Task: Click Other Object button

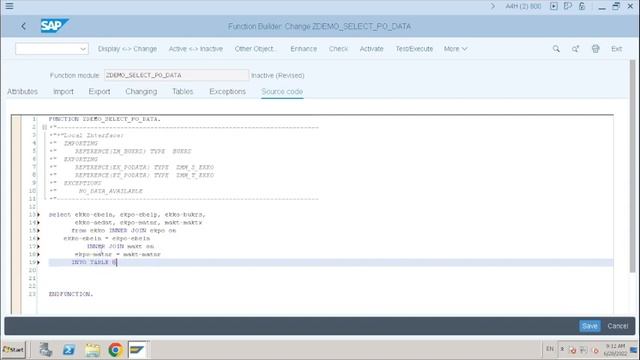Action: coord(255,49)
